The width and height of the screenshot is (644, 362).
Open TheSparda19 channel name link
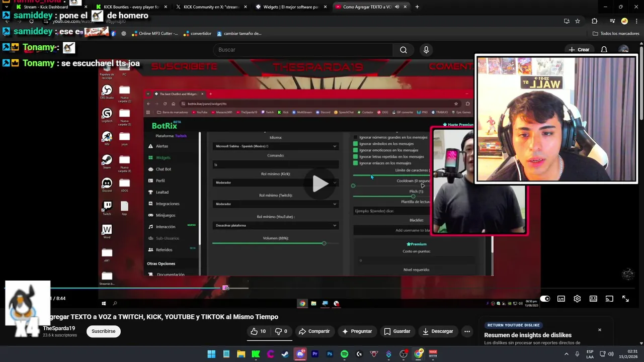click(x=59, y=328)
